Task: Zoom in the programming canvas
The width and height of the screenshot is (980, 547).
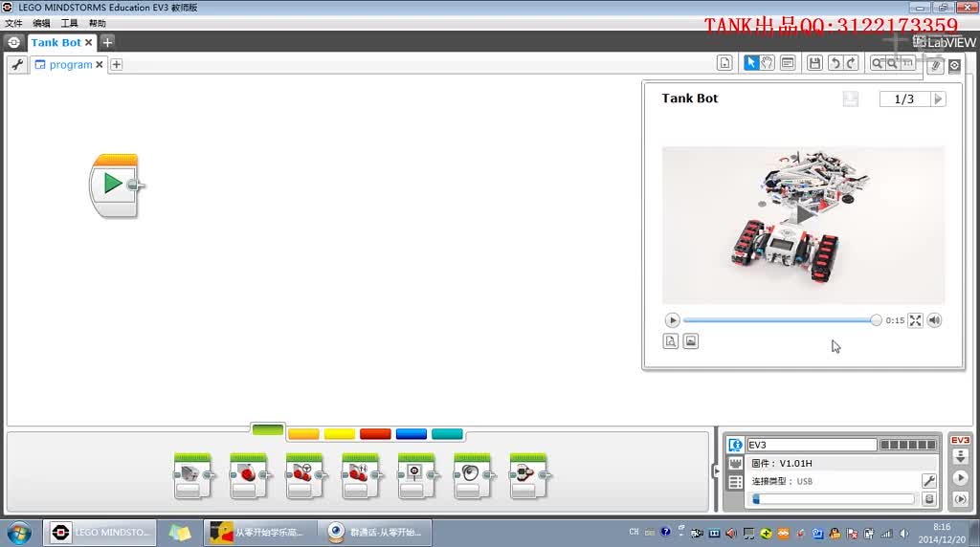Action: tap(893, 63)
